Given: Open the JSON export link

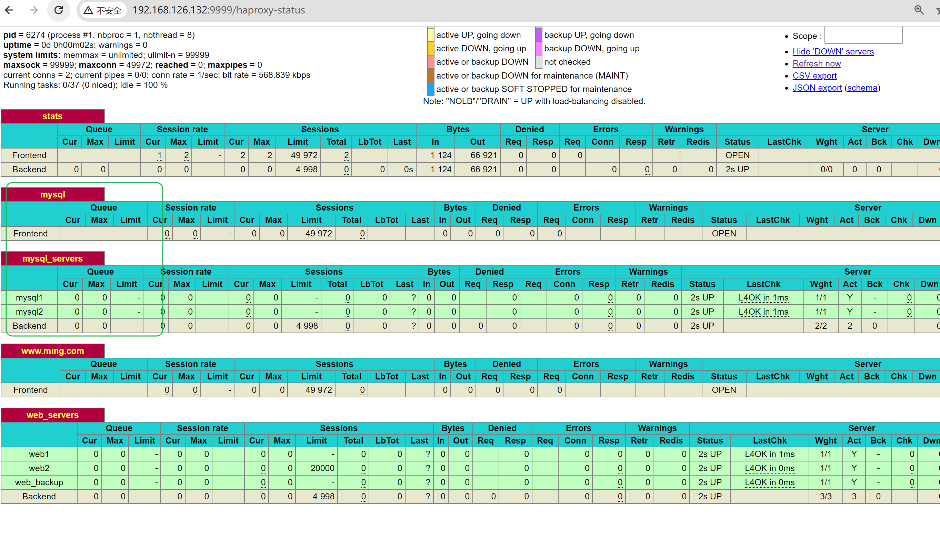Looking at the screenshot, I should tap(817, 88).
